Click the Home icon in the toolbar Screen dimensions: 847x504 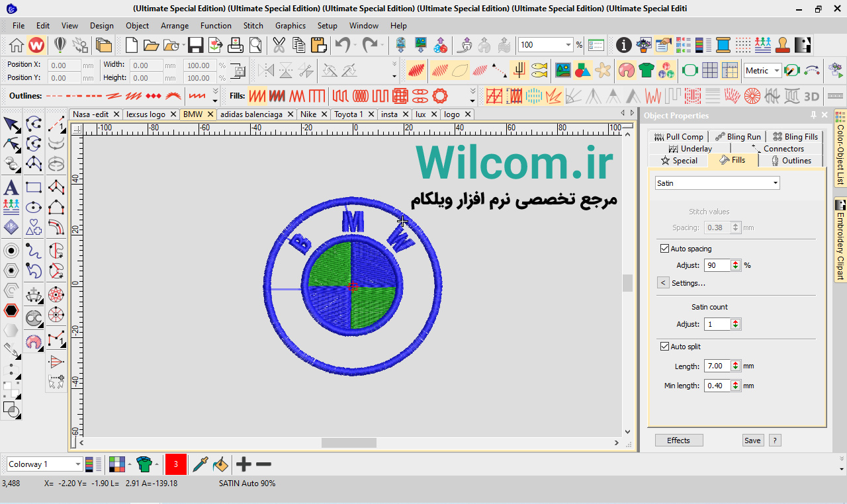pyautogui.click(x=17, y=45)
